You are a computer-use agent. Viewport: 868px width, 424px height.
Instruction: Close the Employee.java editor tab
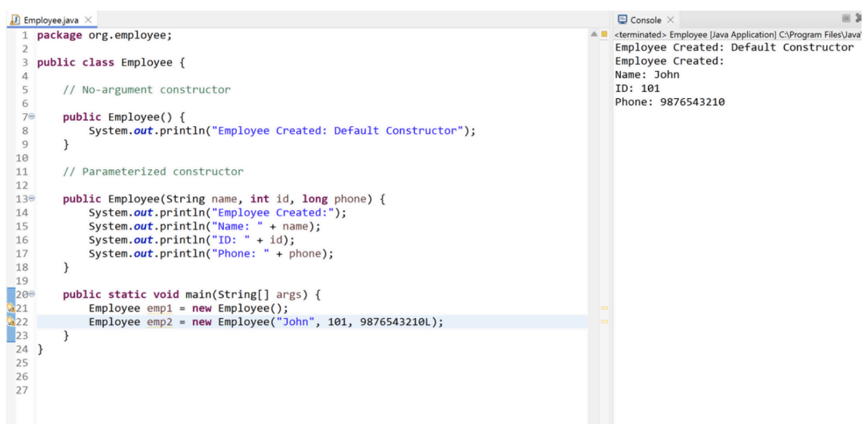[88, 21]
